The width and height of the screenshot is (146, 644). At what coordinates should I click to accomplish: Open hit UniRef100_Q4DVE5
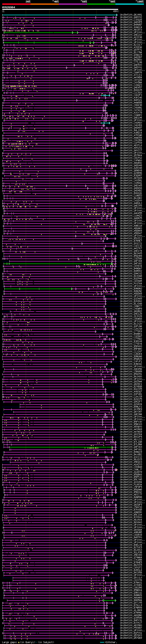[131, 22]
